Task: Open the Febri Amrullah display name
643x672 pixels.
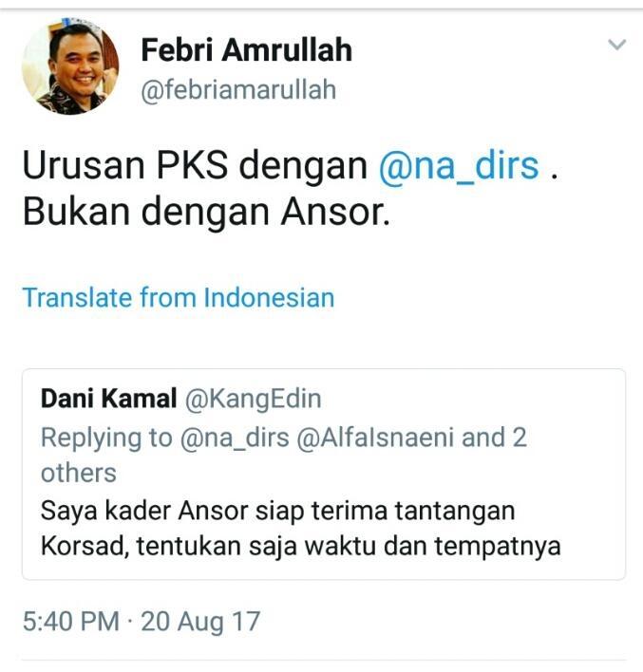Action: pos(247,49)
